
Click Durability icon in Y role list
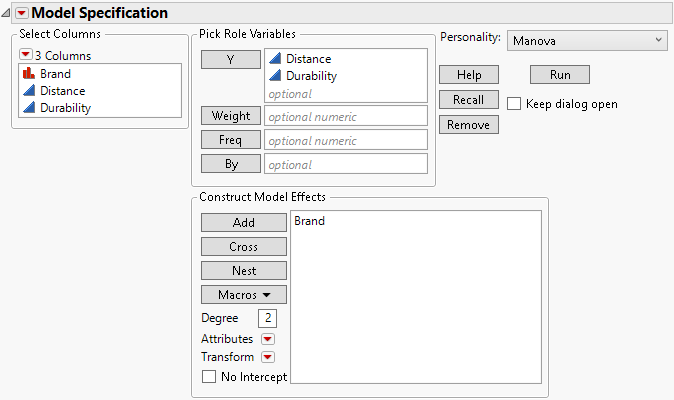275,76
